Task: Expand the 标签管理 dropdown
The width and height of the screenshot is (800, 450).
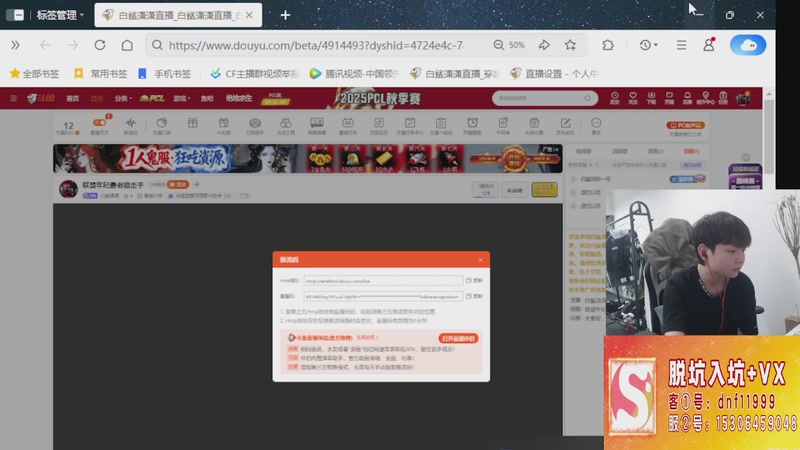Action: tap(59, 15)
